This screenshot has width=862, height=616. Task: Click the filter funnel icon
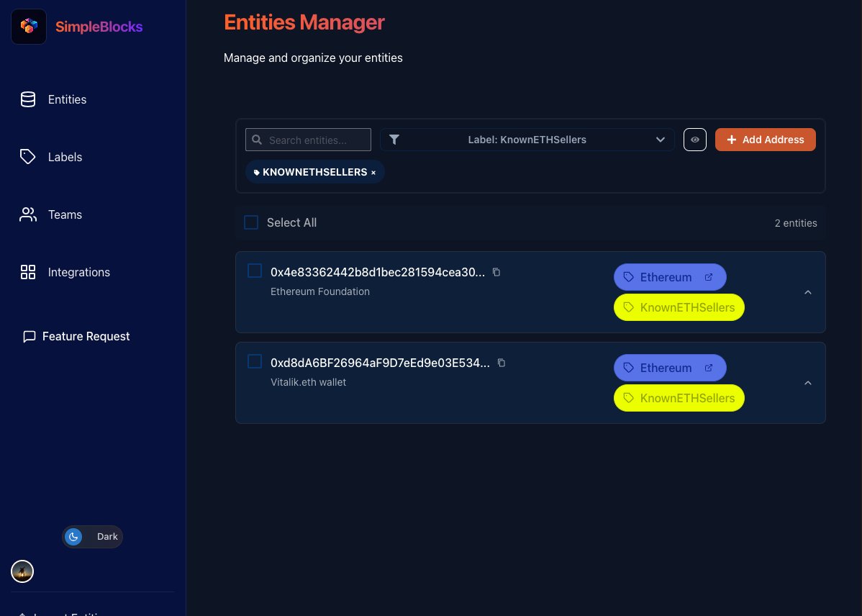pyautogui.click(x=394, y=140)
